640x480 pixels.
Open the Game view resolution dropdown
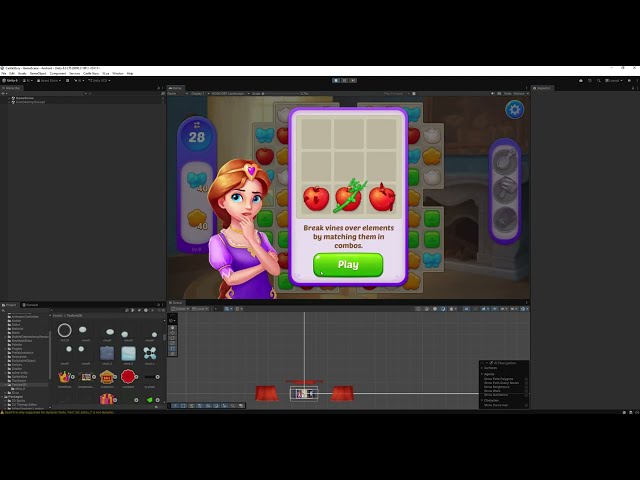(230, 93)
